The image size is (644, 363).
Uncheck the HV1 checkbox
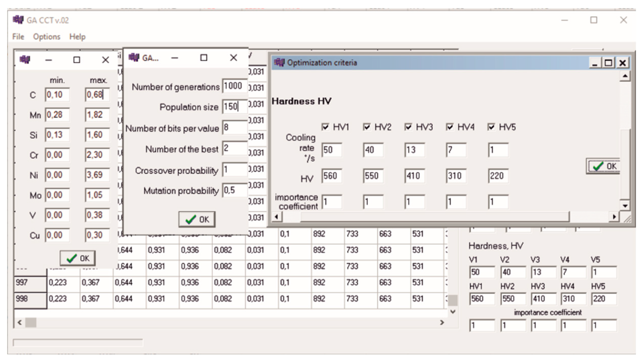click(325, 127)
